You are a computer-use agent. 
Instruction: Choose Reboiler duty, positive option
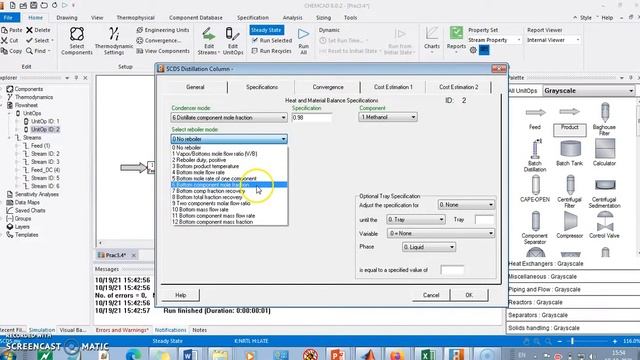[229, 160]
